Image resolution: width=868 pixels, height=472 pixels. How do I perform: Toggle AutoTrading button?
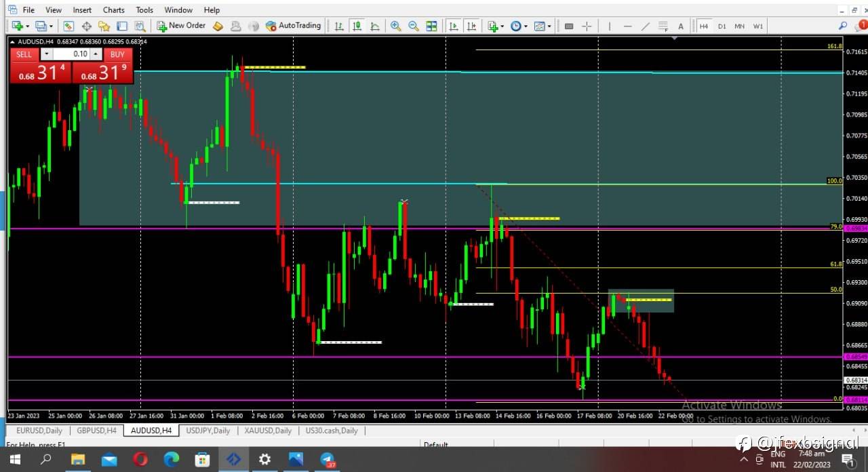[x=293, y=26]
